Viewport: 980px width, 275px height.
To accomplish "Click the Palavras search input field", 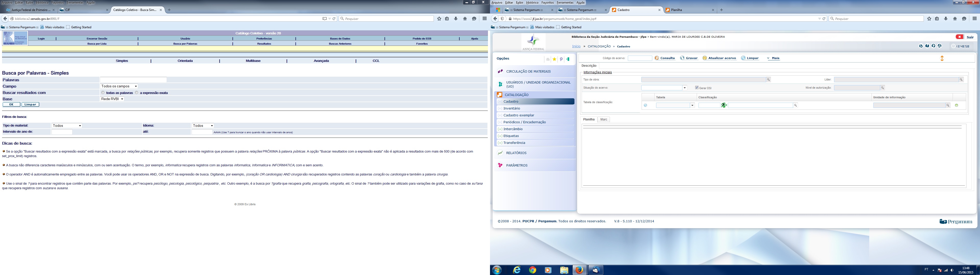I will 133,80.
